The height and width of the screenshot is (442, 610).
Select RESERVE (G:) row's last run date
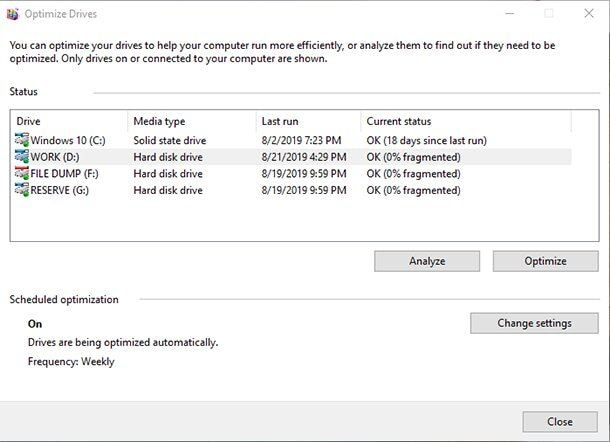(x=300, y=190)
